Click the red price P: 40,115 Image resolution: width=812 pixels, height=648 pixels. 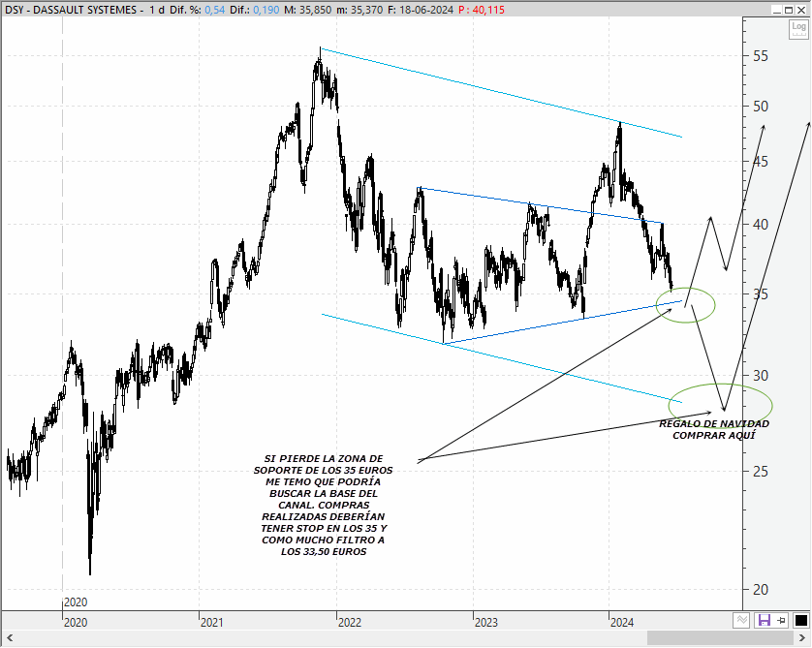tap(481, 10)
